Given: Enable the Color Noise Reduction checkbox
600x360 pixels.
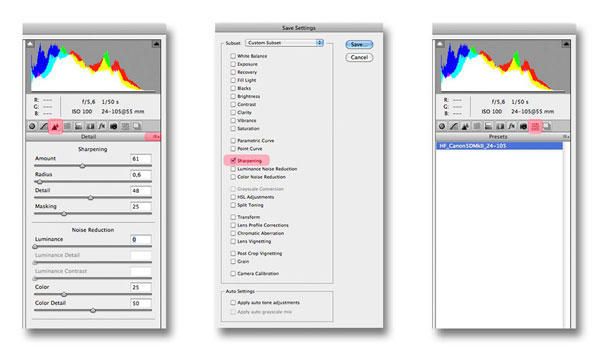Looking at the screenshot, I should point(233,177).
